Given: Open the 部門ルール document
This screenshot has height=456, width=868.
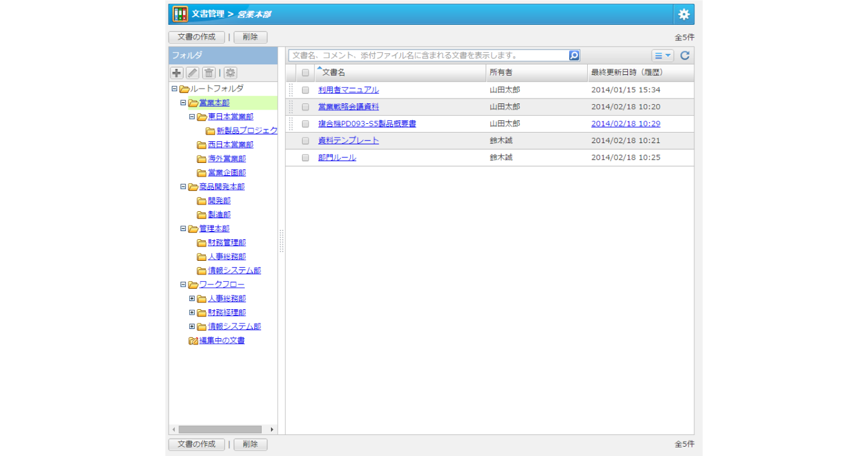Looking at the screenshot, I should (337, 157).
